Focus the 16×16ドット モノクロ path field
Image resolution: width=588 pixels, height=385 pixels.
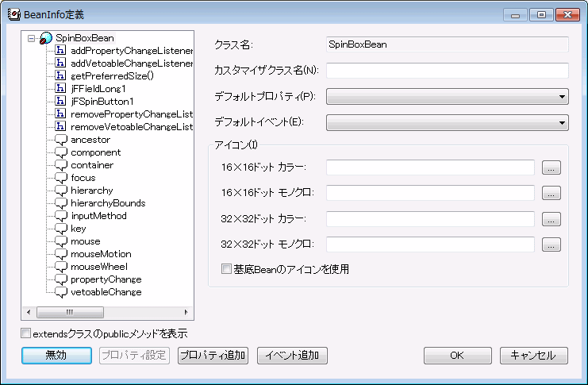coord(430,193)
